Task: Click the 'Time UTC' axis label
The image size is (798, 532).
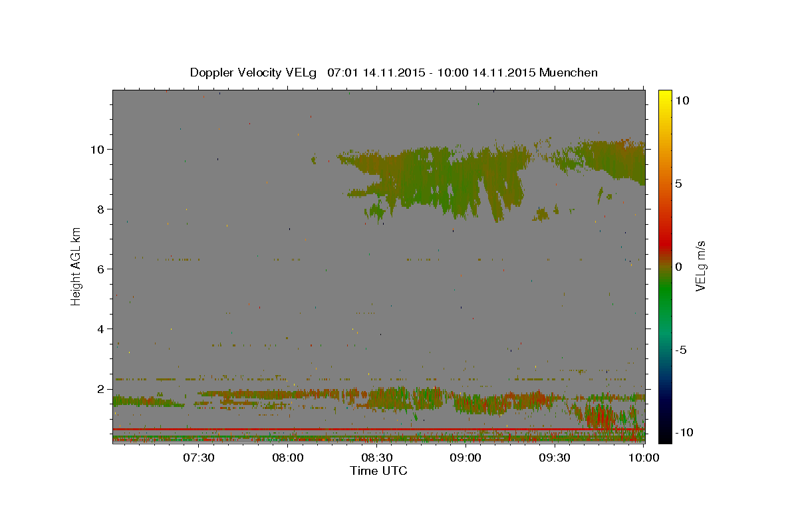Action: (x=378, y=471)
